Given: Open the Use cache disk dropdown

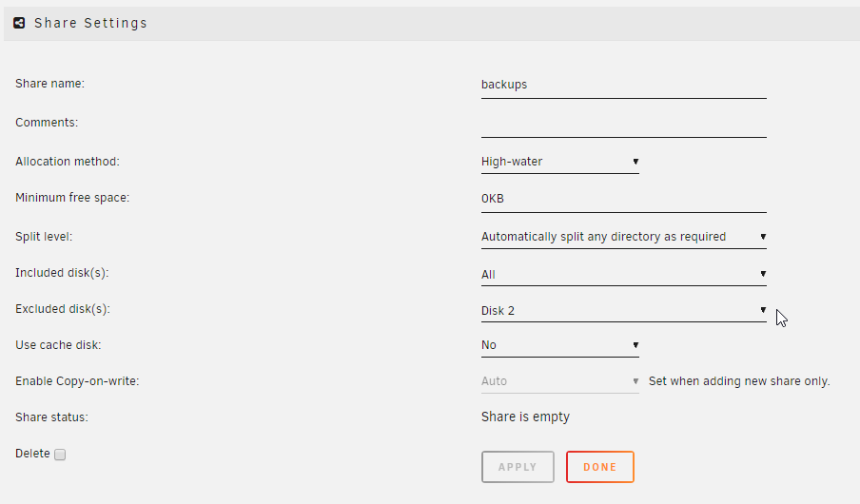Looking at the screenshot, I should 560,345.
